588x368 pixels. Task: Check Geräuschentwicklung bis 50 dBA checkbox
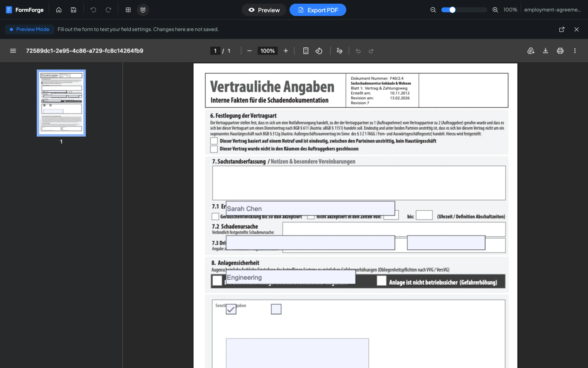point(215,216)
